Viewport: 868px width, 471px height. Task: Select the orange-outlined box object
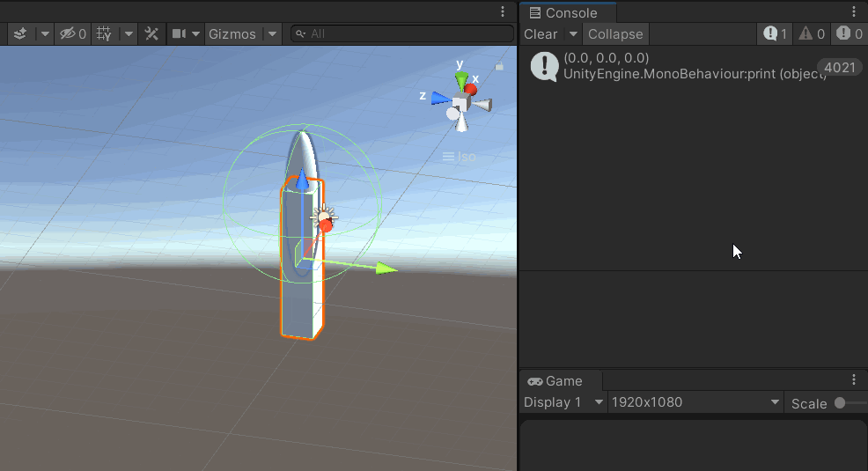[302, 310]
